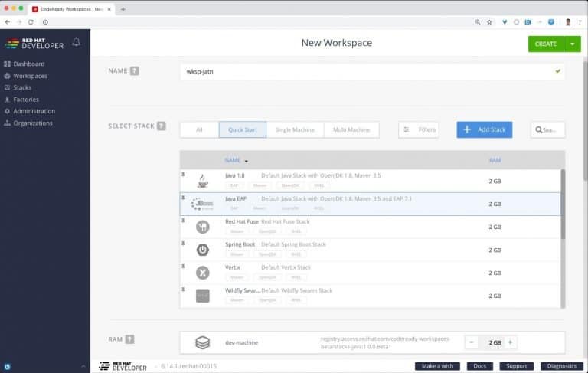This screenshot has height=373, width=588.
Task: Open the notifications bell icon
Action: pyautogui.click(x=76, y=42)
